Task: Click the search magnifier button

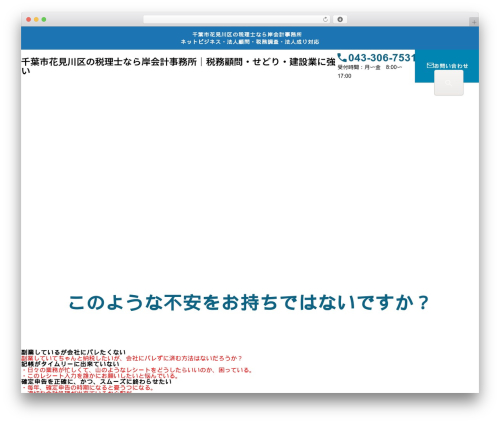Action: (x=449, y=83)
